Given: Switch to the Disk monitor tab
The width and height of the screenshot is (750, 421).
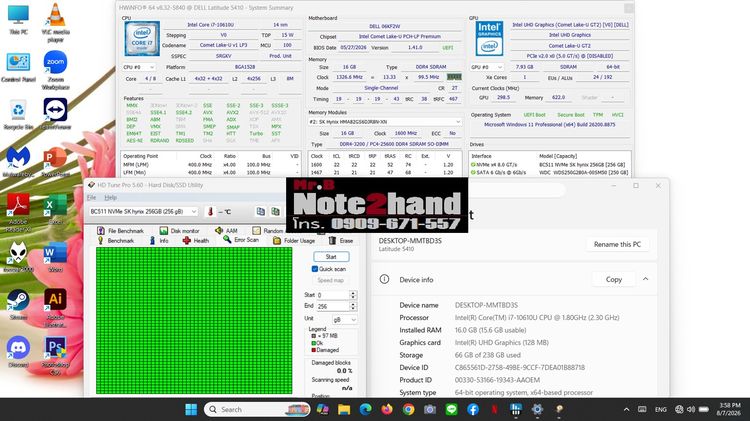Looking at the screenshot, I should click(x=179, y=231).
